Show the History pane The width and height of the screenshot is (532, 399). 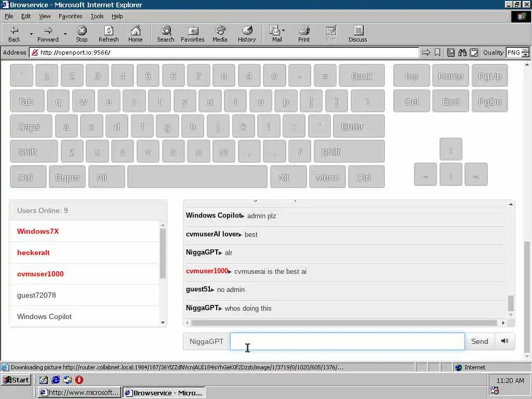pos(247,34)
